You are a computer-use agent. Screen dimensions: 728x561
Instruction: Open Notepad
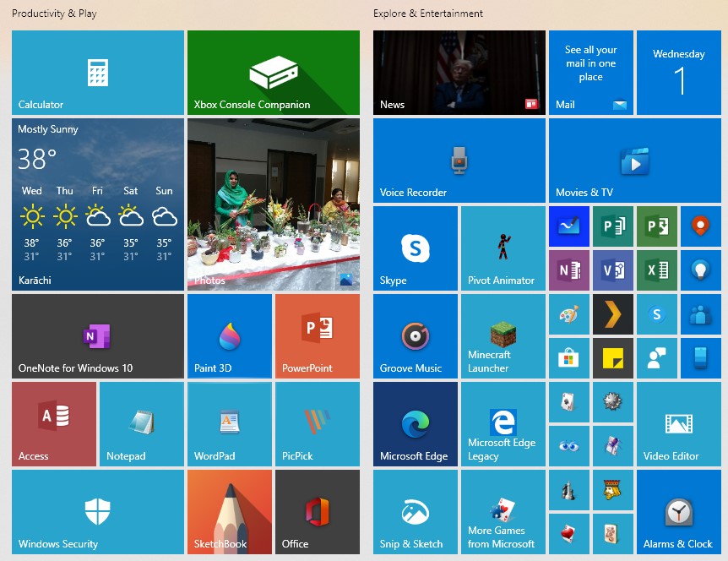(142, 424)
